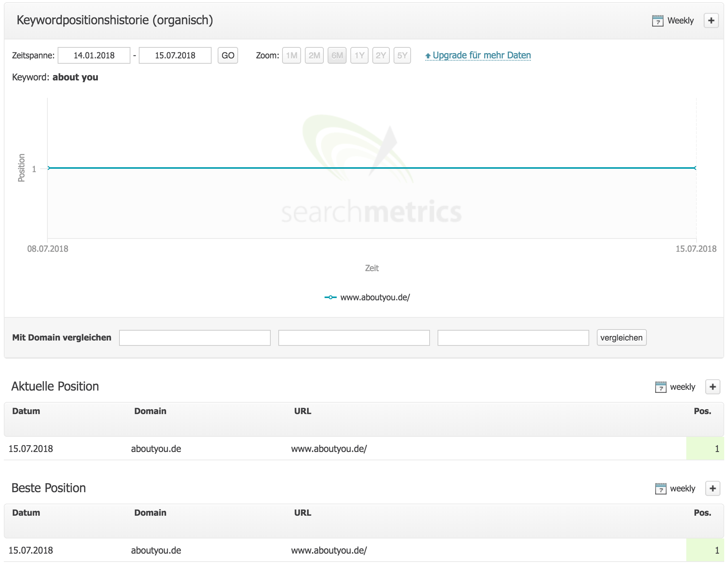Viewport: 728px width, 565px height.
Task: Click the weekly label beside Aktuelle Position
Action: tap(682, 387)
